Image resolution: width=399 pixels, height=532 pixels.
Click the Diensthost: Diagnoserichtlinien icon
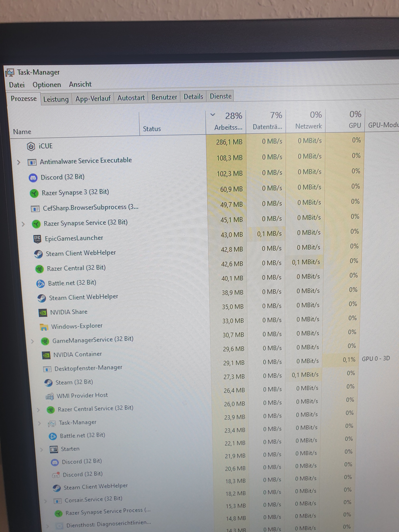point(59,526)
